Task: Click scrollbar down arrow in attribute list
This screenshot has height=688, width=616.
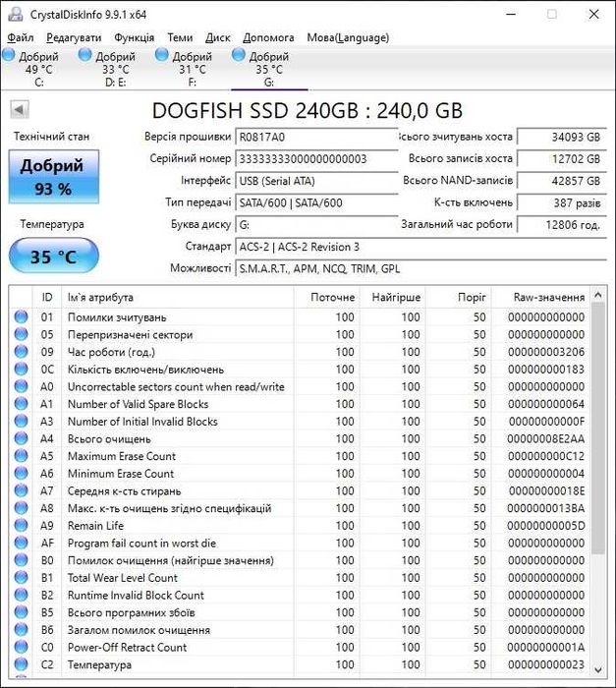Action: coord(598,669)
